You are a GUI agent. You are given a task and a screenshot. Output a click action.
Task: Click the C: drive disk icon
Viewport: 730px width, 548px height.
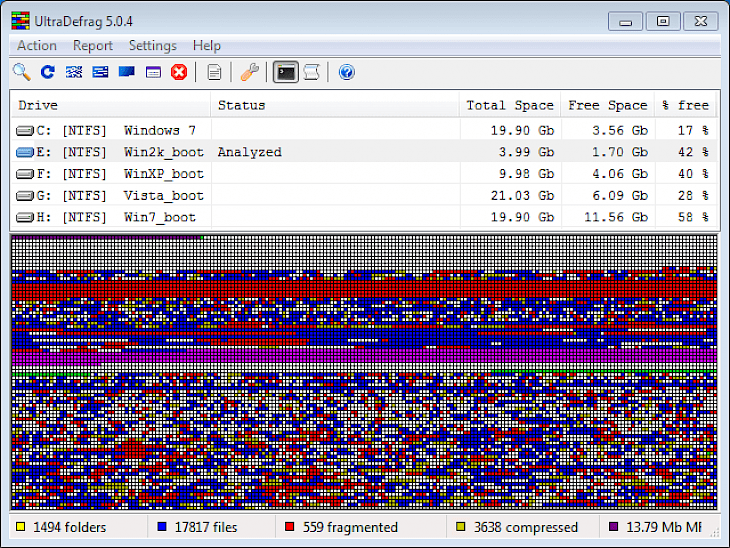pyautogui.click(x=25, y=131)
